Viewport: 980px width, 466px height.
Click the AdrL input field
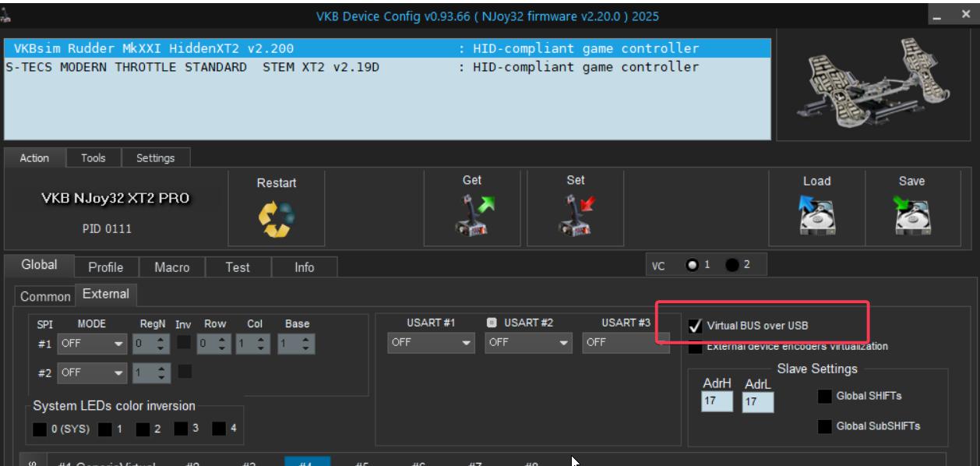pyautogui.click(x=757, y=401)
